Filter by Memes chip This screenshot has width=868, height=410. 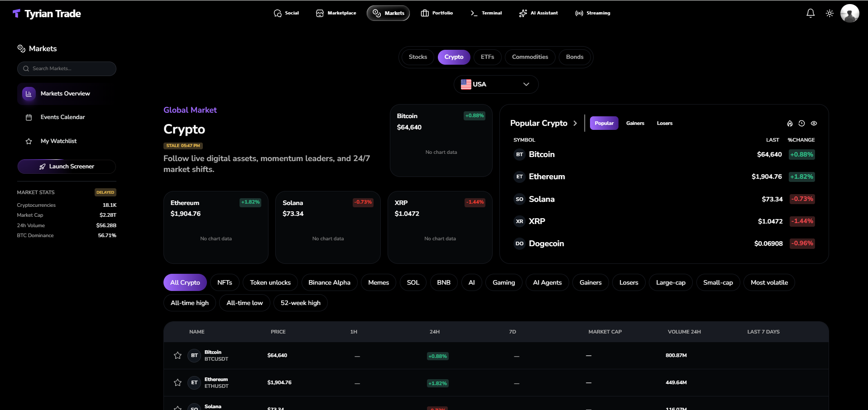tap(379, 282)
